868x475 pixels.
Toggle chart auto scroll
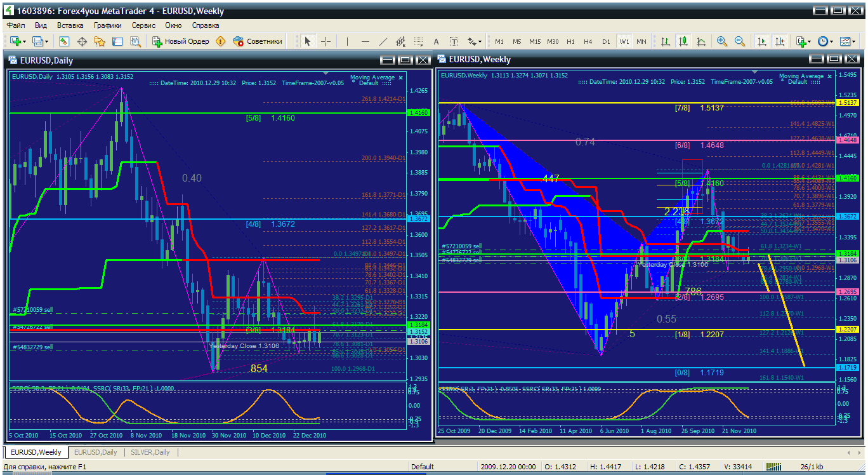pos(761,41)
